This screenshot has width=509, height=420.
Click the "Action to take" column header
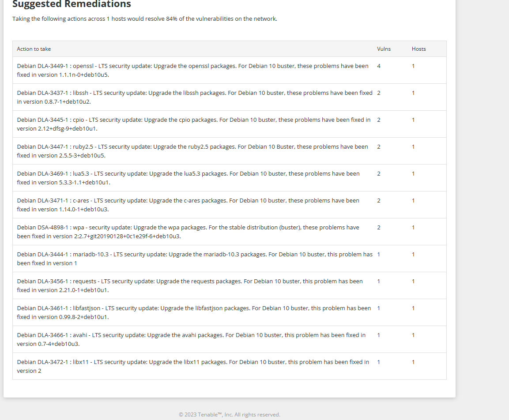tap(34, 49)
